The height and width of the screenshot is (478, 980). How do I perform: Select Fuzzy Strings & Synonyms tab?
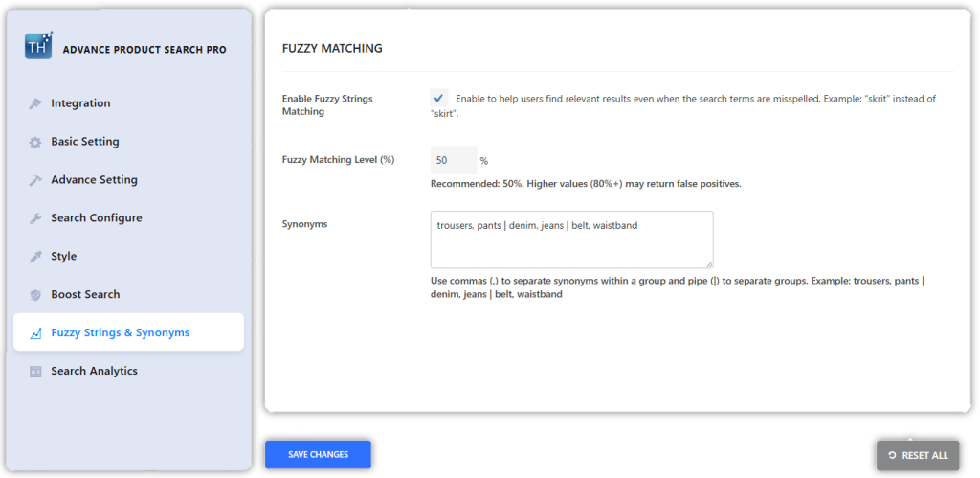coord(129,332)
